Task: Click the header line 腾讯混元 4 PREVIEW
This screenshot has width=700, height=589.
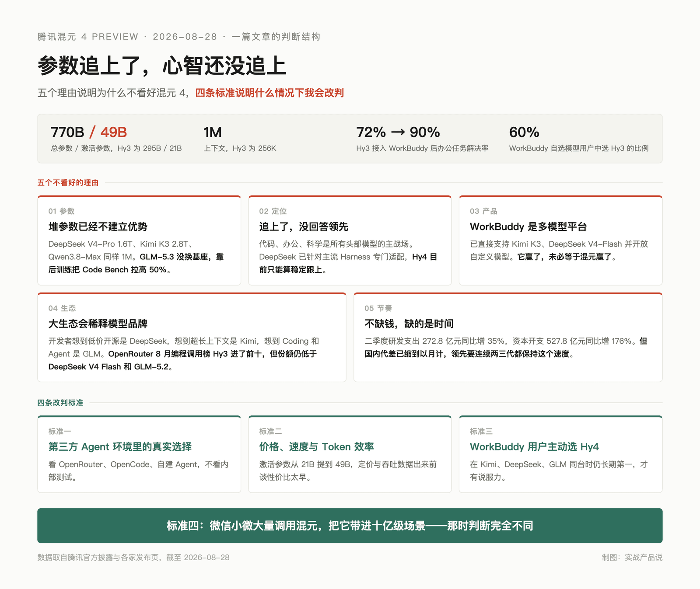Action: (88, 37)
